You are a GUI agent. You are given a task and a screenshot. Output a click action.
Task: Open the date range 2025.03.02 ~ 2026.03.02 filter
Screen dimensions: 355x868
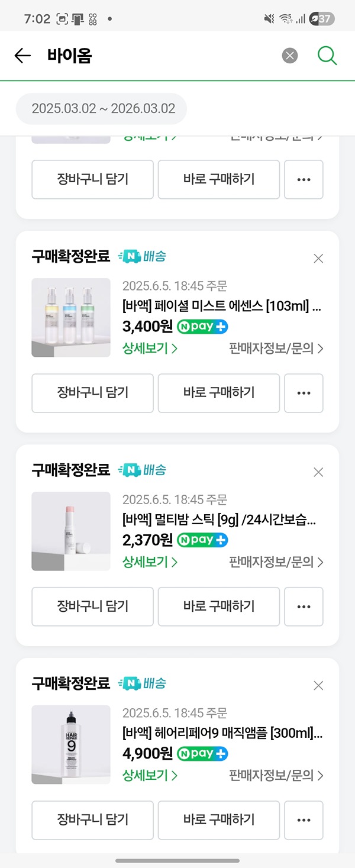tap(104, 108)
